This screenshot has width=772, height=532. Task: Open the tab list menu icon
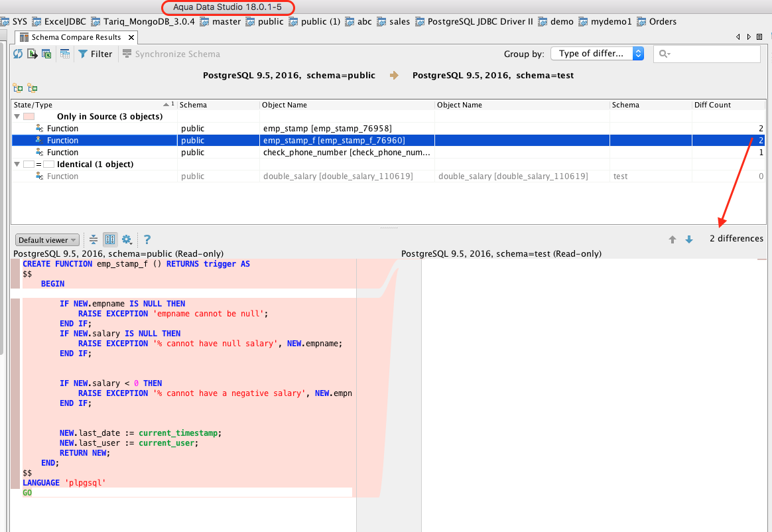point(759,37)
